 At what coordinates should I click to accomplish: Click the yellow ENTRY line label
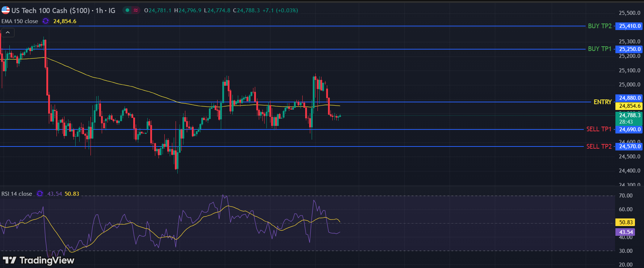602,102
